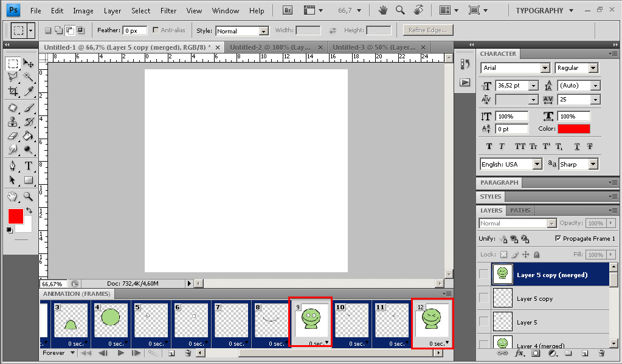The height and width of the screenshot is (364, 622).
Task: Toggle the Anti-alias checkbox
Action: tap(156, 30)
